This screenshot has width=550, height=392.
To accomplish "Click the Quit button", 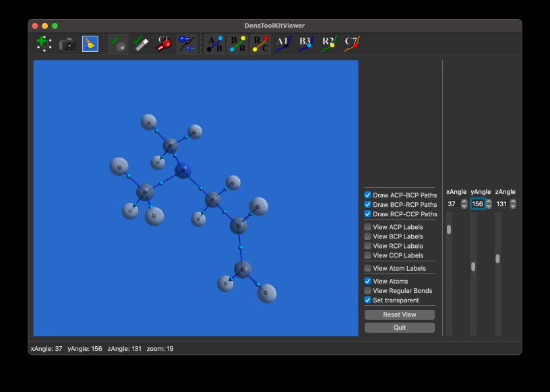I will click(400, 328).
